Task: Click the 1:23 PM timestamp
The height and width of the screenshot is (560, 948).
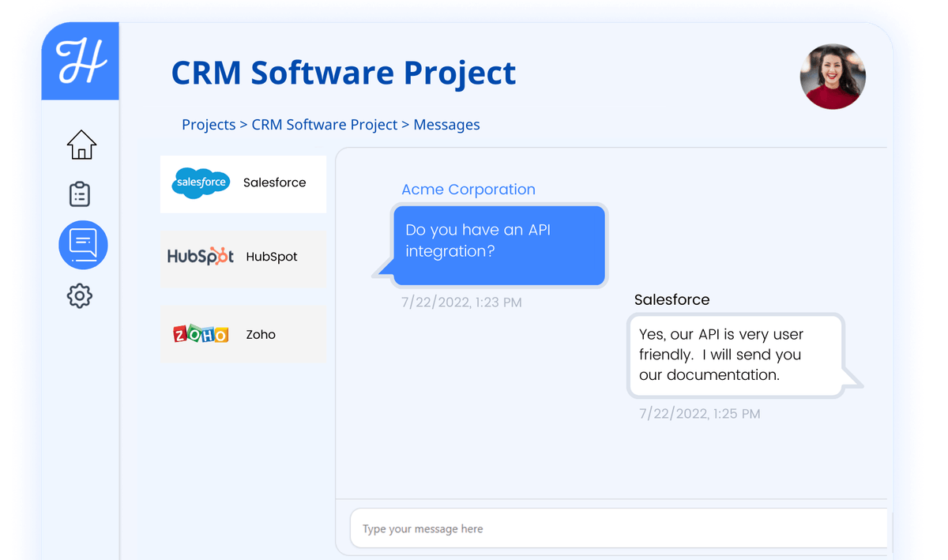Action: tap(461, 302)
